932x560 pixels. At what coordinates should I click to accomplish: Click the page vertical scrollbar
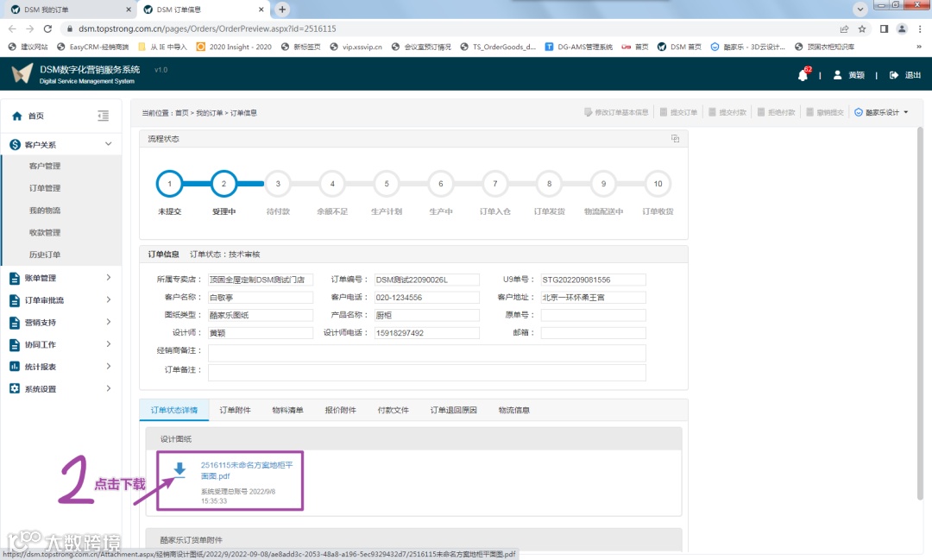tap(920, 314)
